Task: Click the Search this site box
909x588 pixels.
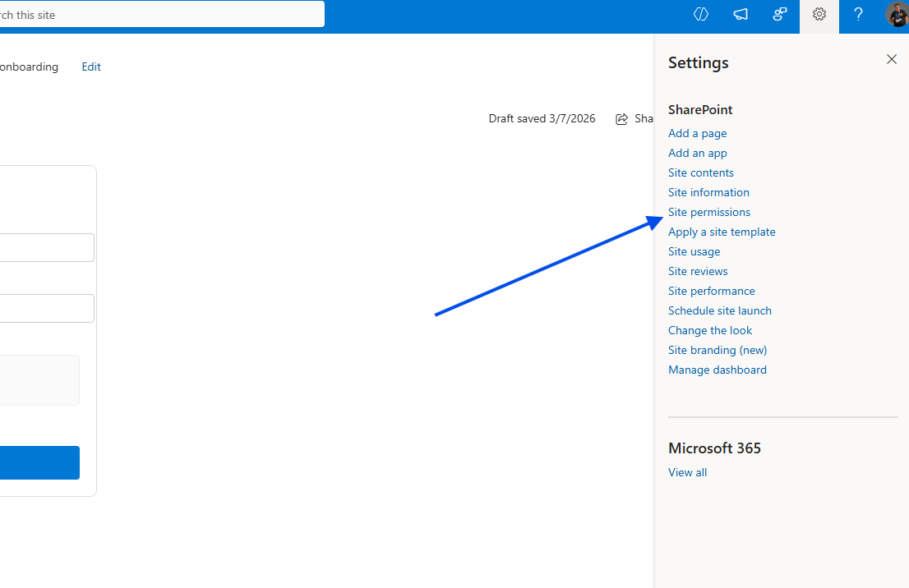Action: pyautogui.click(x=164, y=15)
